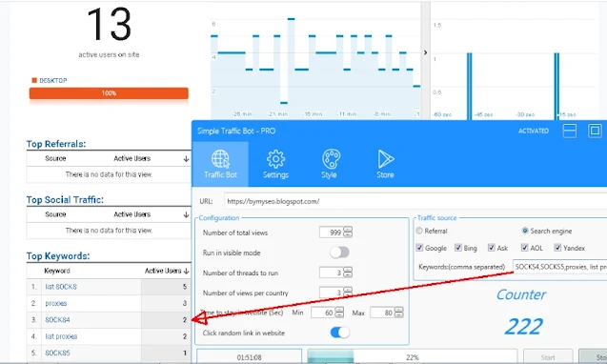Sort Top Social Traffic by Active Users arrow
607x364 pixels.
pos(186,214)
